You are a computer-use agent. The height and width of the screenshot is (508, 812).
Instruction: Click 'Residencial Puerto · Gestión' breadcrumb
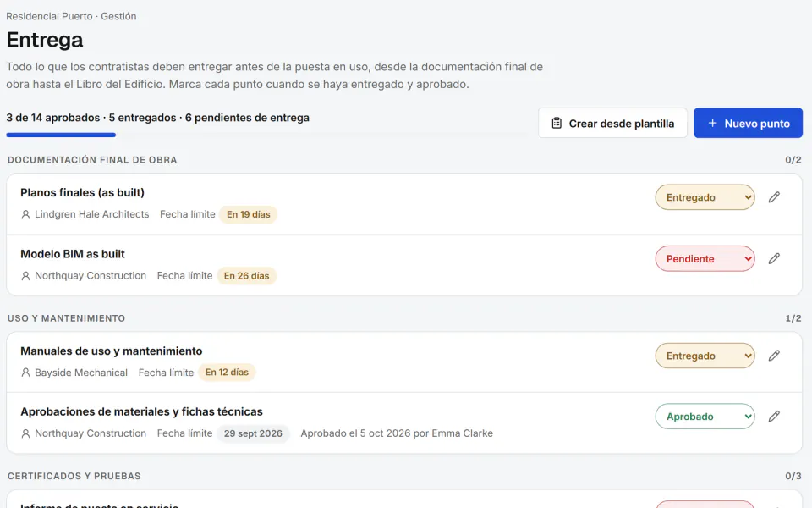click(x=71, y=16)
